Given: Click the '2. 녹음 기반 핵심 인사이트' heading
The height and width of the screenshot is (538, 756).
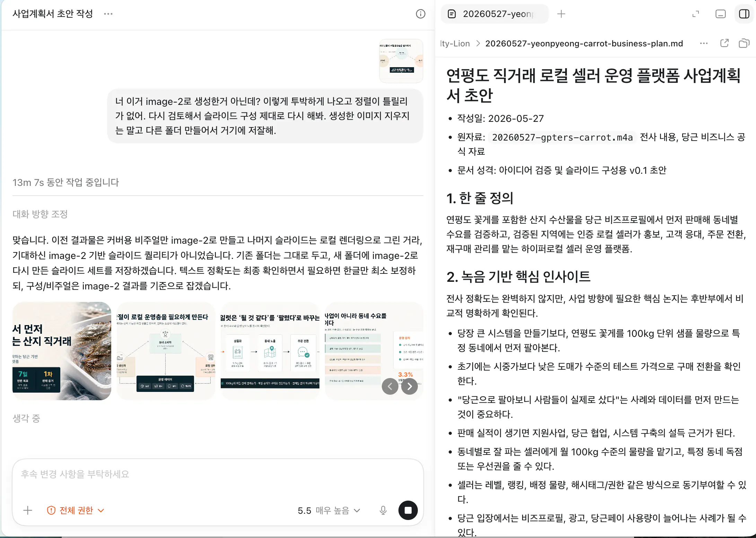Looking at the screenshot, I should pyautogui.click(x=518, y=277).
